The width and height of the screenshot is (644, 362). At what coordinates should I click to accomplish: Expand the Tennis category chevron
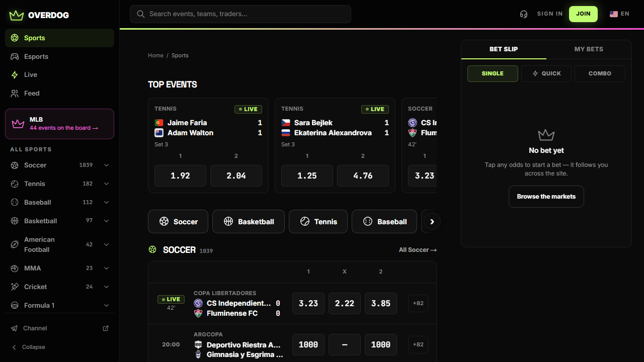[x=106, y=184]
